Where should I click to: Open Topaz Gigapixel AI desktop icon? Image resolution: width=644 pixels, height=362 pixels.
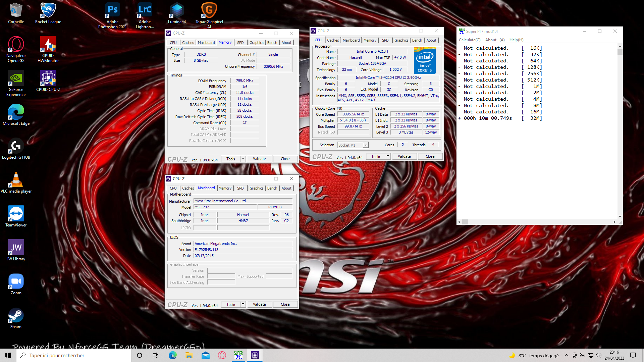[x=209, y=16]
